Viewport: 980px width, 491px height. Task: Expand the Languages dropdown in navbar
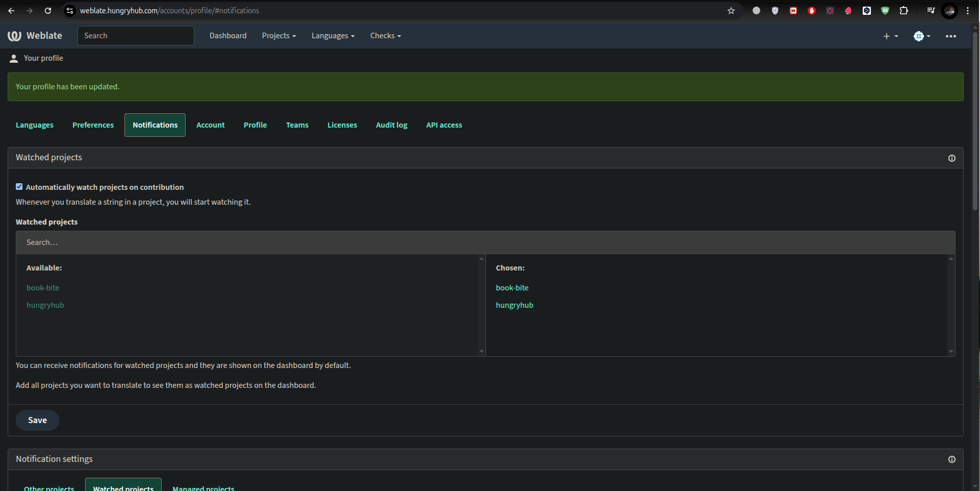coord(332,36)
